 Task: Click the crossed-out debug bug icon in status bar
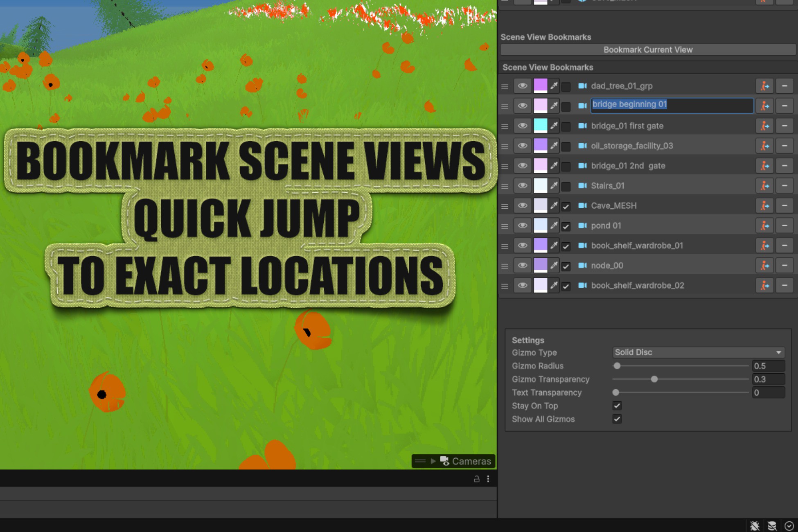coord(755,525)
